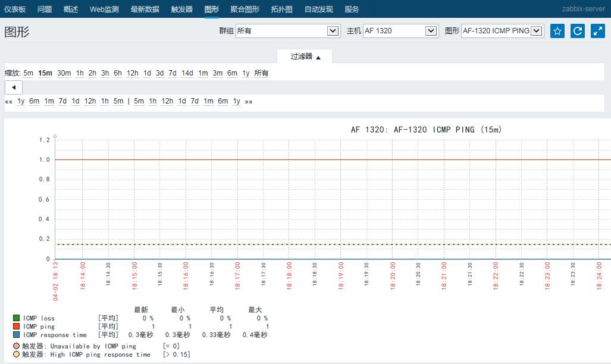Screen dimensions: 611x364
Task: Click ICMP loss green legend swatch
Action: coord(17,318)
